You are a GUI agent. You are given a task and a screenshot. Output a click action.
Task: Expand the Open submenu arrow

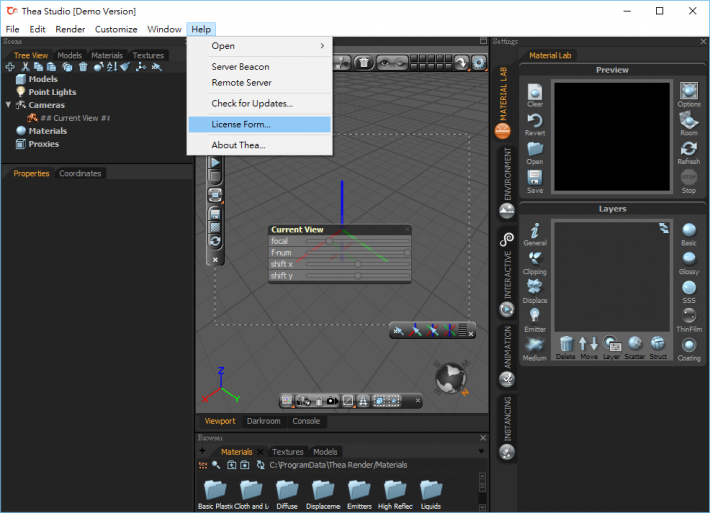(321, 46)
